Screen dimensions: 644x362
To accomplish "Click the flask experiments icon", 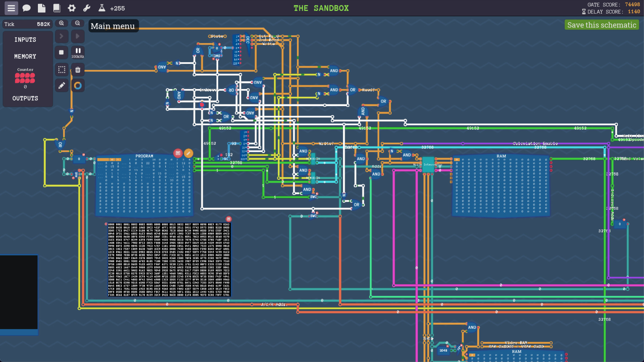I will pyautogui.click(x=102, y=8).
